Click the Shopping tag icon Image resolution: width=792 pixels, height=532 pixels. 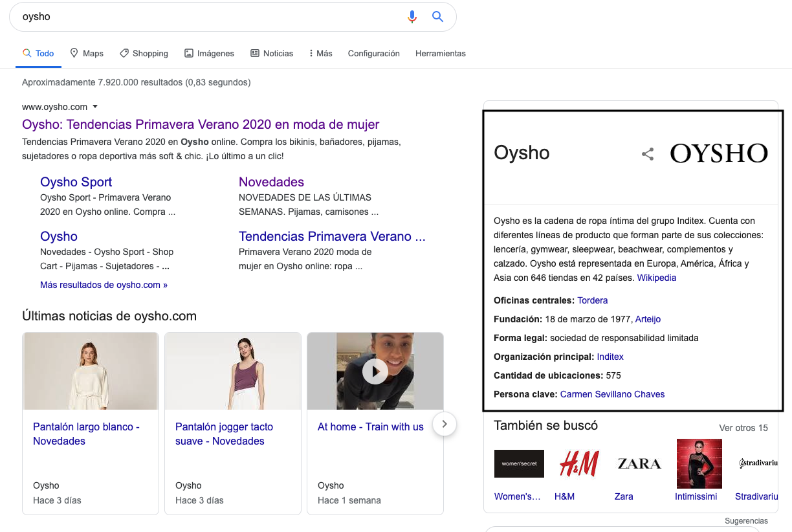tap(124, 53)
